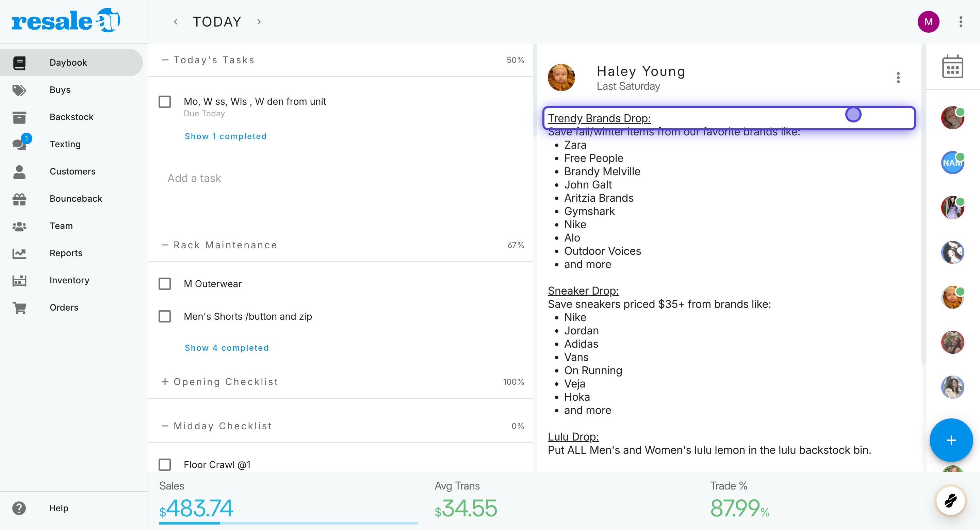
Task: Click the Sales progress bar
Action: (288, 523)
